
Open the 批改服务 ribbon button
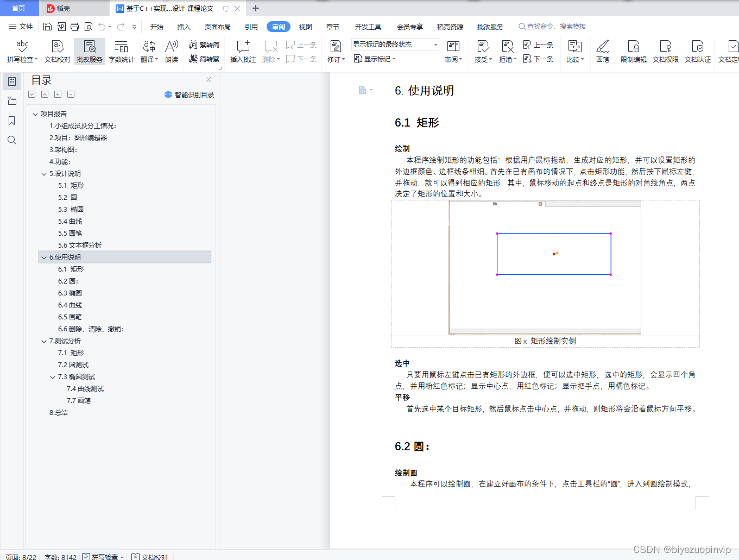pos(90,52)
